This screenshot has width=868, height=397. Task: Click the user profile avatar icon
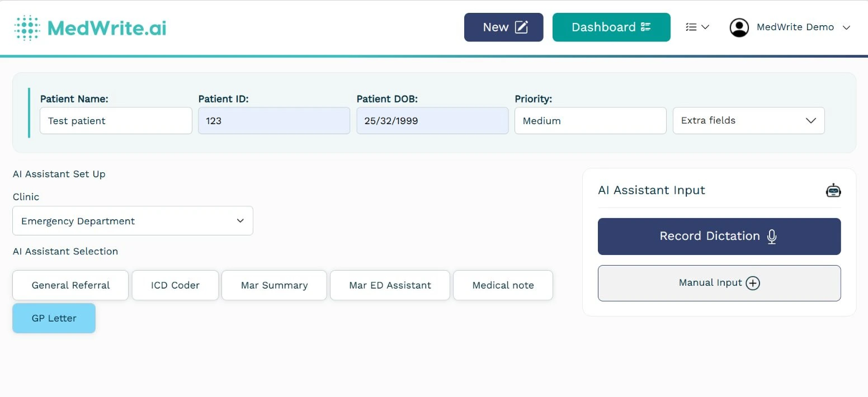(x=739, y=27)
